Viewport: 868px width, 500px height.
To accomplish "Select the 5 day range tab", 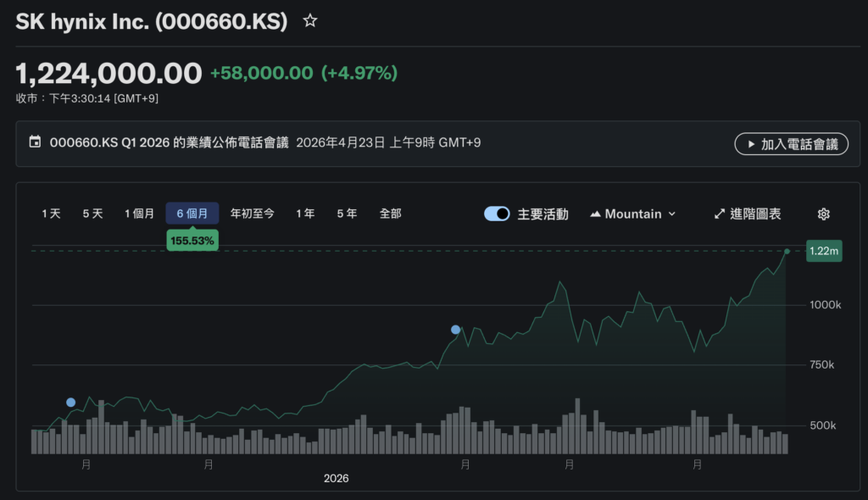I will coord(92,214).
